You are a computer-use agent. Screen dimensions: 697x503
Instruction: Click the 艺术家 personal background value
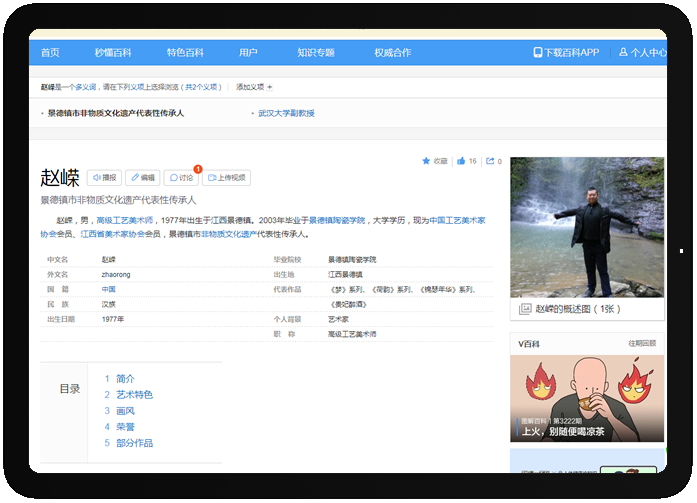pos(338,319)
